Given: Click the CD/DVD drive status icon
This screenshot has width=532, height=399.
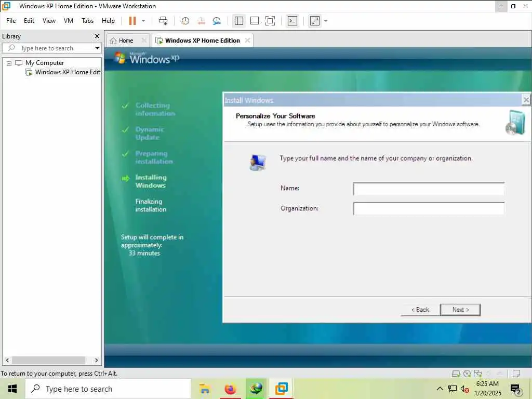Looking at the screenshot, I should pos(467,374).
